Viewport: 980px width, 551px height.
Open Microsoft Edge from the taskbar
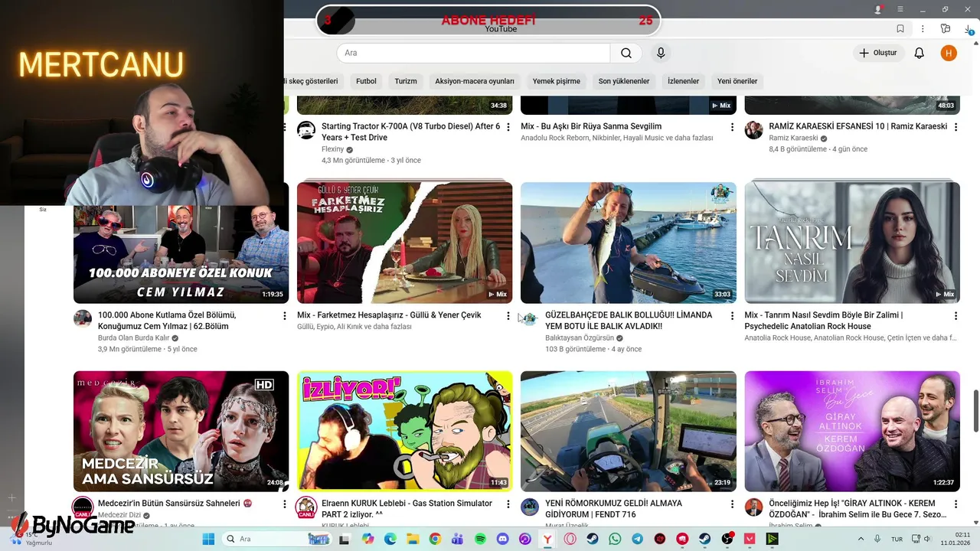(x=390, y=539)
